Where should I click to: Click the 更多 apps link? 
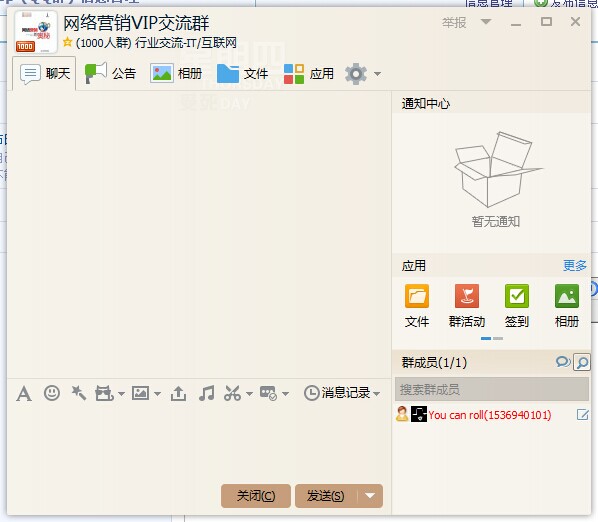[x=575, y=265]
